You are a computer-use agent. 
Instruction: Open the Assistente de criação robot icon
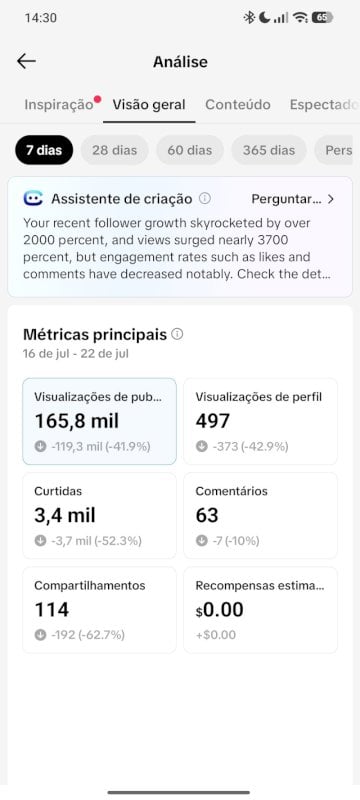pyautogui.click(x=33, y=198)
